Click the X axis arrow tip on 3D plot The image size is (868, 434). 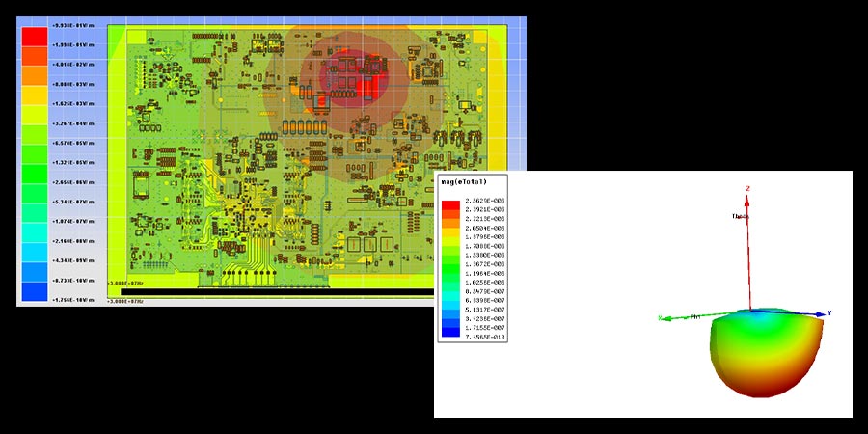(663, 317)
